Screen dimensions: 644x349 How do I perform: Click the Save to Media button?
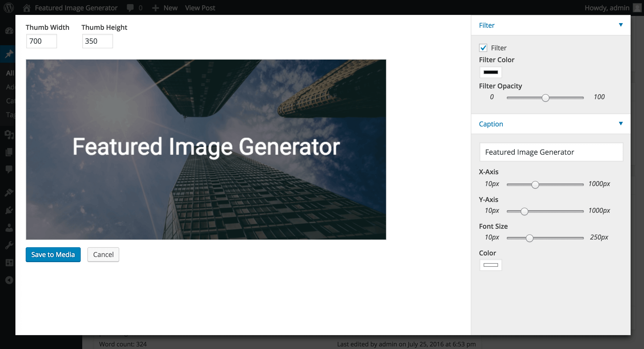pyautogui.click(x=53, y=254)
